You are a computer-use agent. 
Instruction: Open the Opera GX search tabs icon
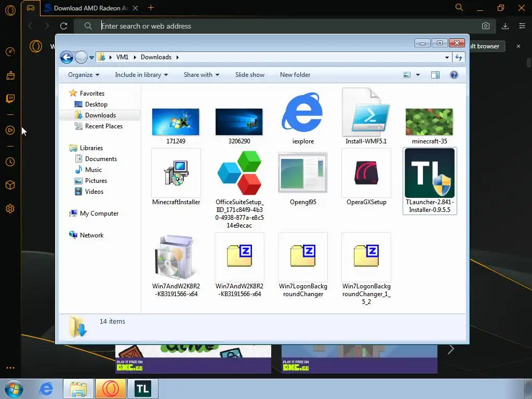click(x=459, y=7)
